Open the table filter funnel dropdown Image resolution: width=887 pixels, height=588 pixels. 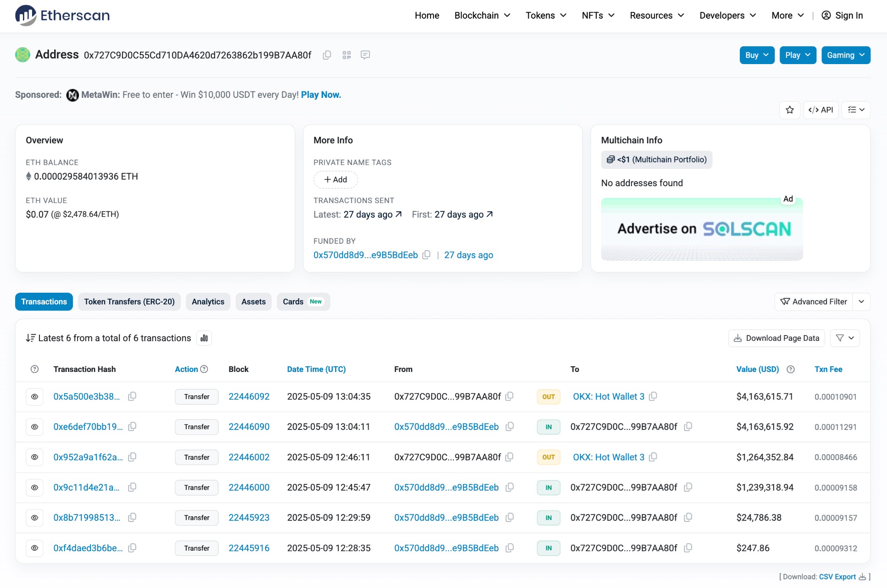[845, 338]
